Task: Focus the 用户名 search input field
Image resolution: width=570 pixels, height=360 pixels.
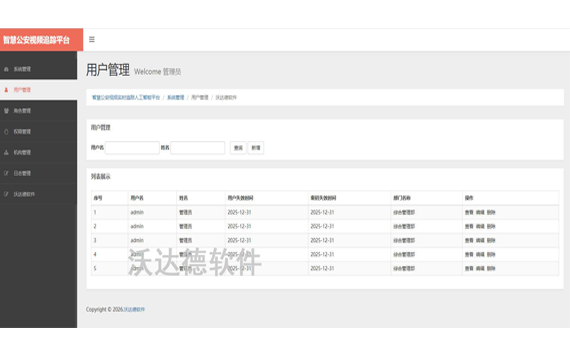Action: [x=132, y=148]
